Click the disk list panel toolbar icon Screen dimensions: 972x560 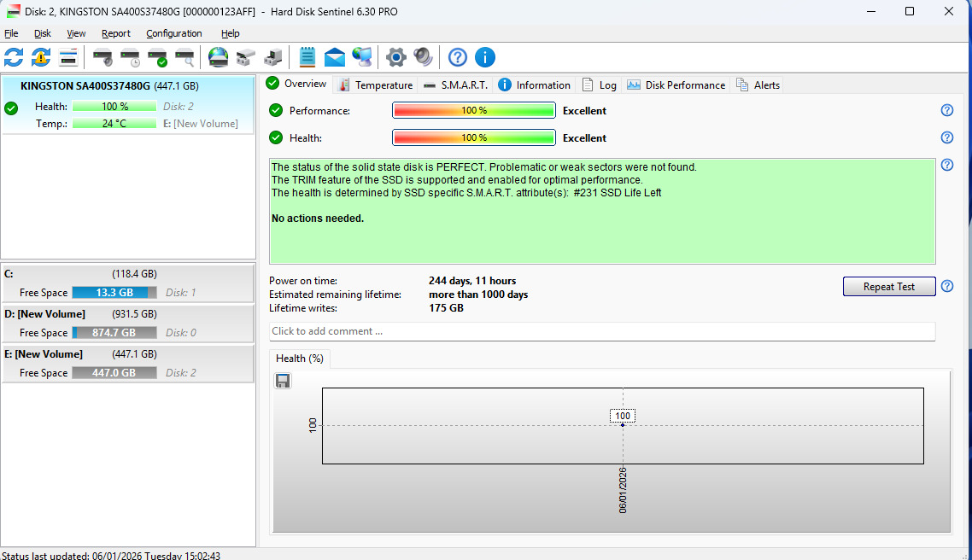point(68,57)
